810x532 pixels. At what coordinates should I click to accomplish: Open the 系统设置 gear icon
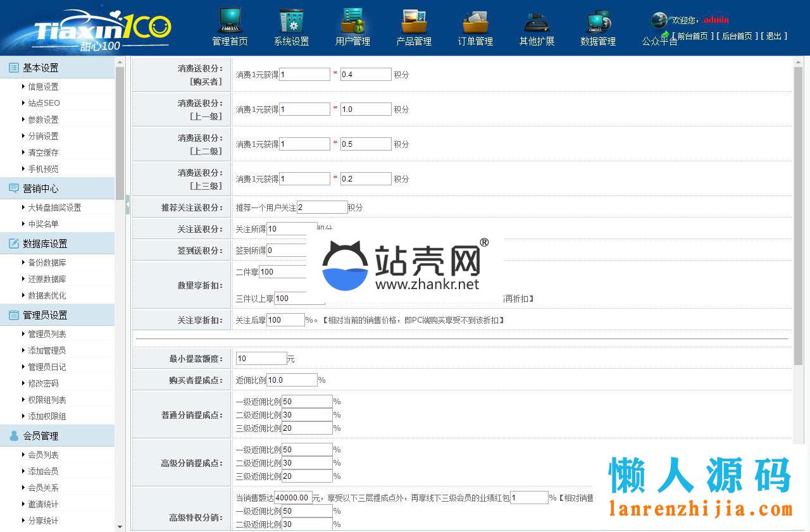[291, 21]
